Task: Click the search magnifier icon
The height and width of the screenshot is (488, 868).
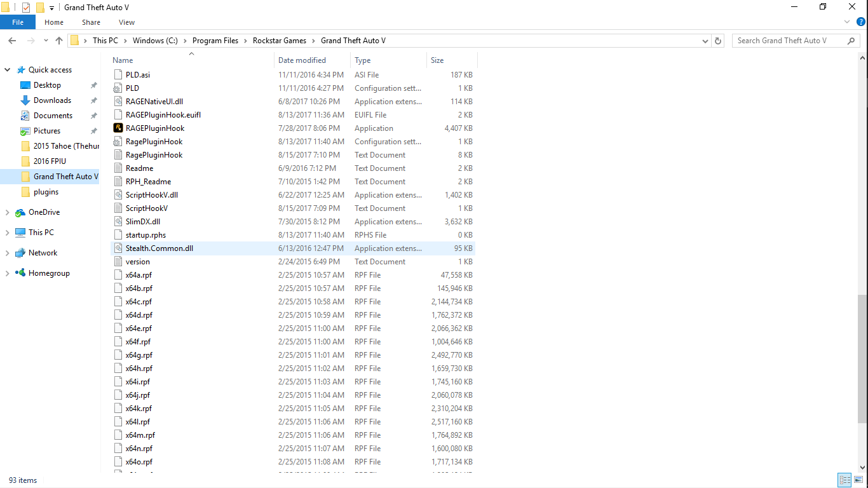Action: (851, 41)
